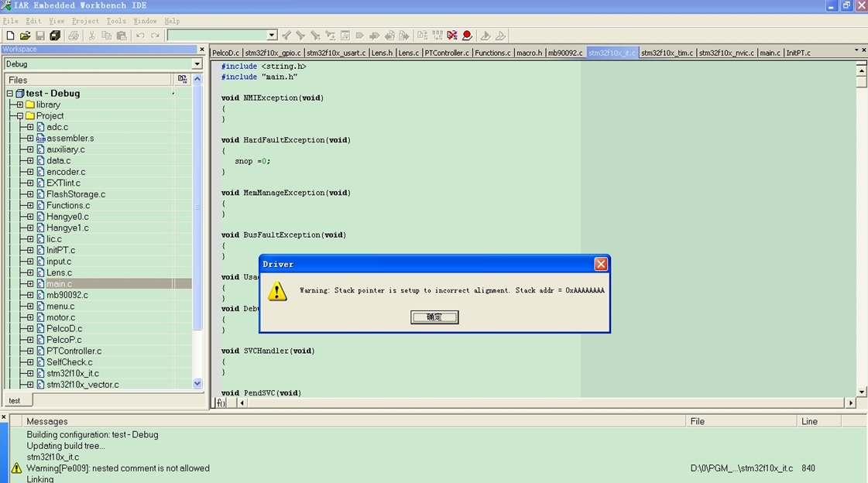The width and height of the screenshot is (868, 483).
Task: Click the workspace tree scroll up arrow
Action: 197,79
